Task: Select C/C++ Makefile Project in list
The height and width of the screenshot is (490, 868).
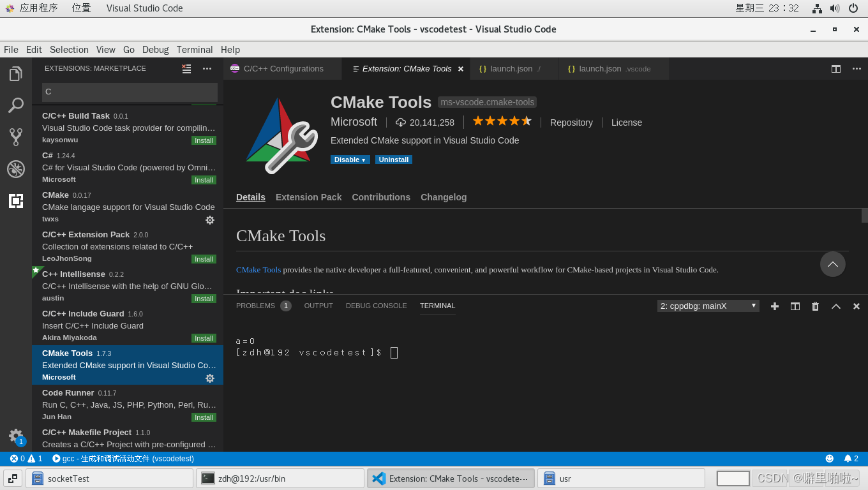Action: 128,438
